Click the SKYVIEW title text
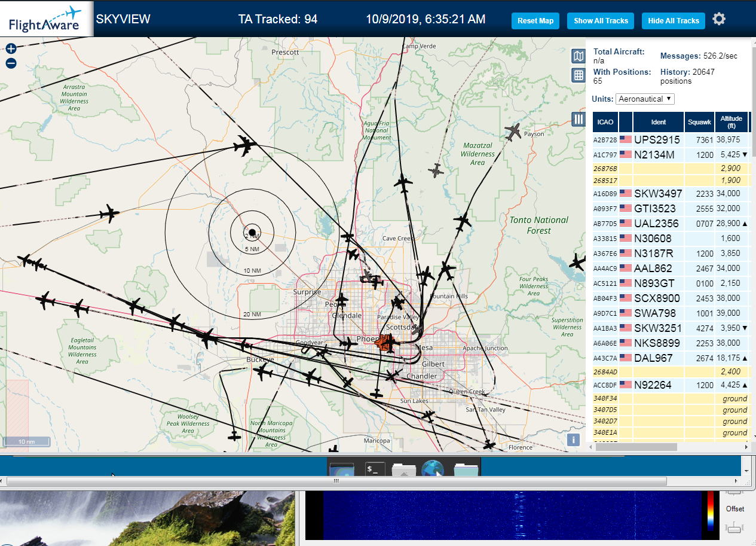Image resolution: width=756 pixels, height=546 pixels. click(x=123, y=19)
